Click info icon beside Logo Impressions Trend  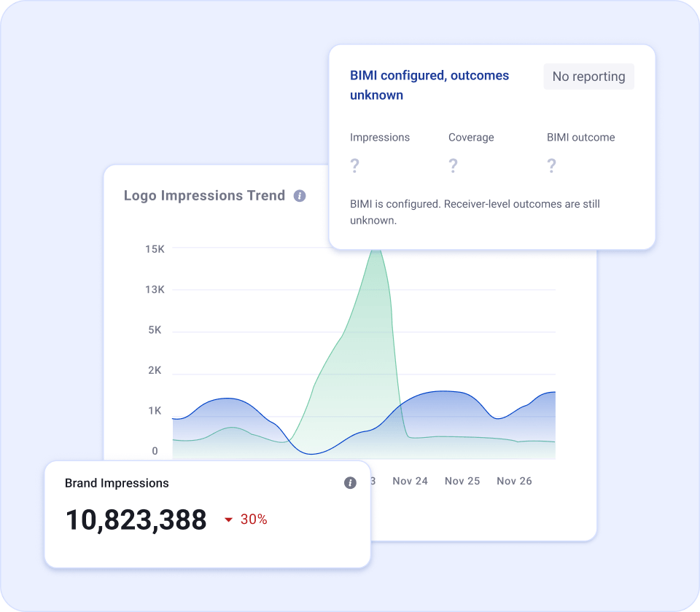pos(300,196)
